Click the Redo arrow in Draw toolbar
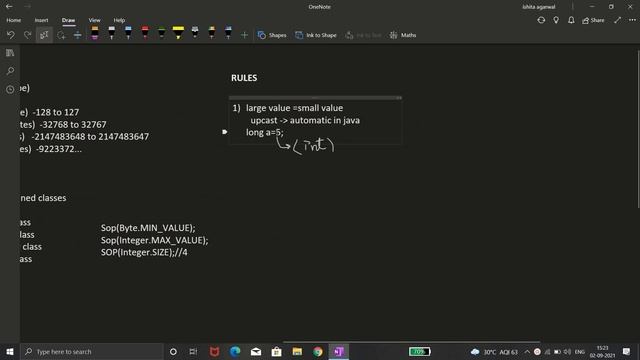Viewport: 640px width, 360px height. pos(27,35)
